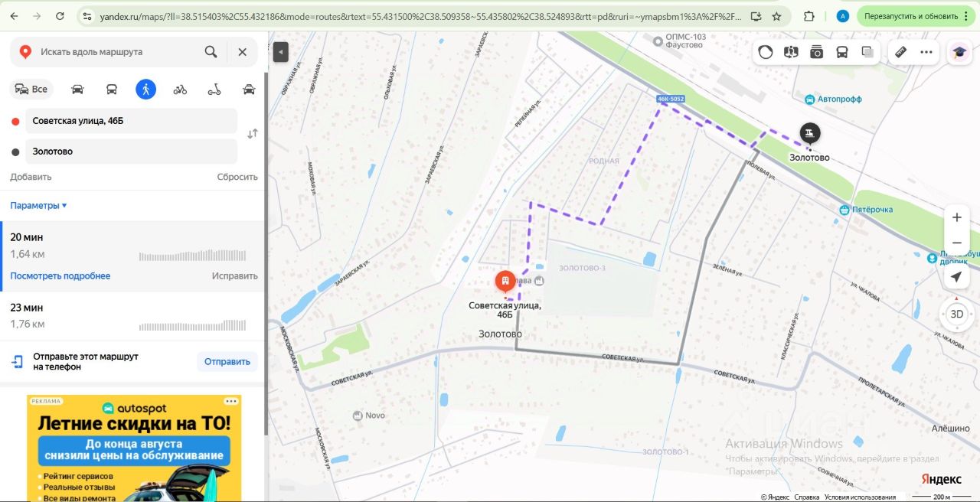Click the graduation cap profile icon
980x502 pixels.
click(958, 52)
